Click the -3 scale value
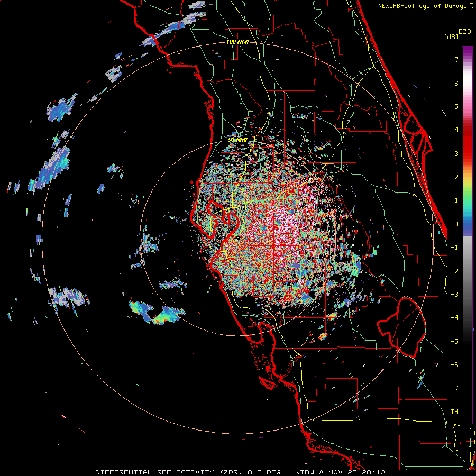This screenshot has width=476, height=476. point(454,295)
